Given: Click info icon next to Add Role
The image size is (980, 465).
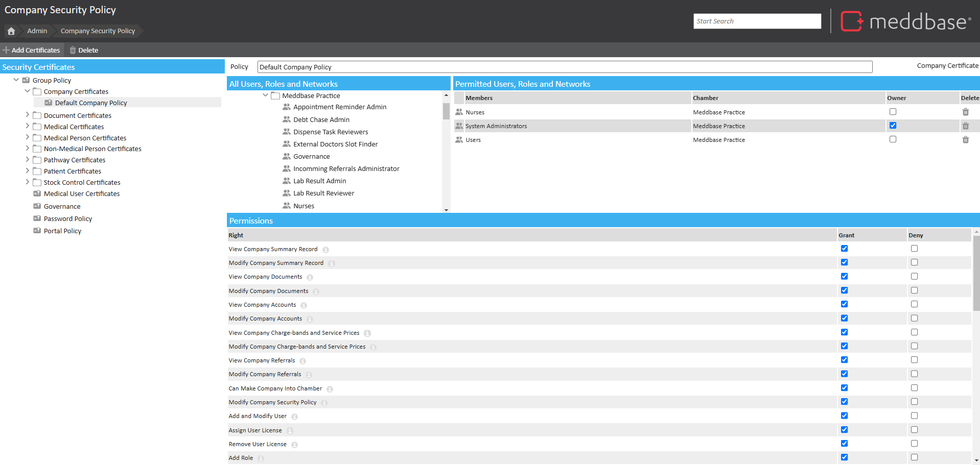Looking at the screenshot, I should tap(261, 458).
